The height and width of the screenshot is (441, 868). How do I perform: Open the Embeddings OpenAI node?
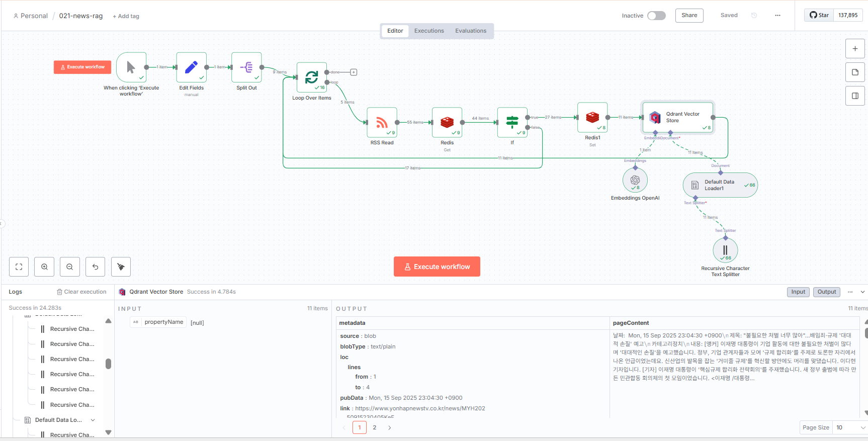(635, 180)
